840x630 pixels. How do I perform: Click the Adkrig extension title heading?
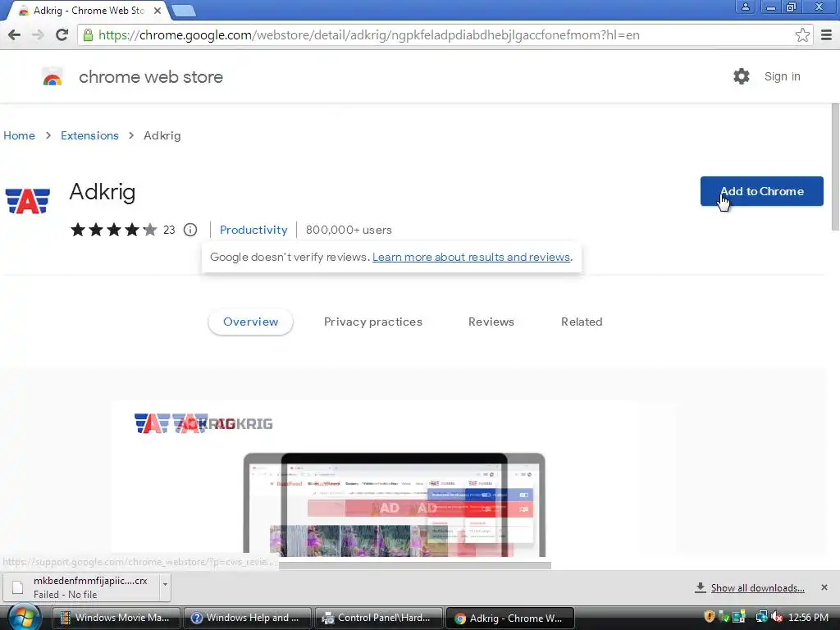click(103, 192)
